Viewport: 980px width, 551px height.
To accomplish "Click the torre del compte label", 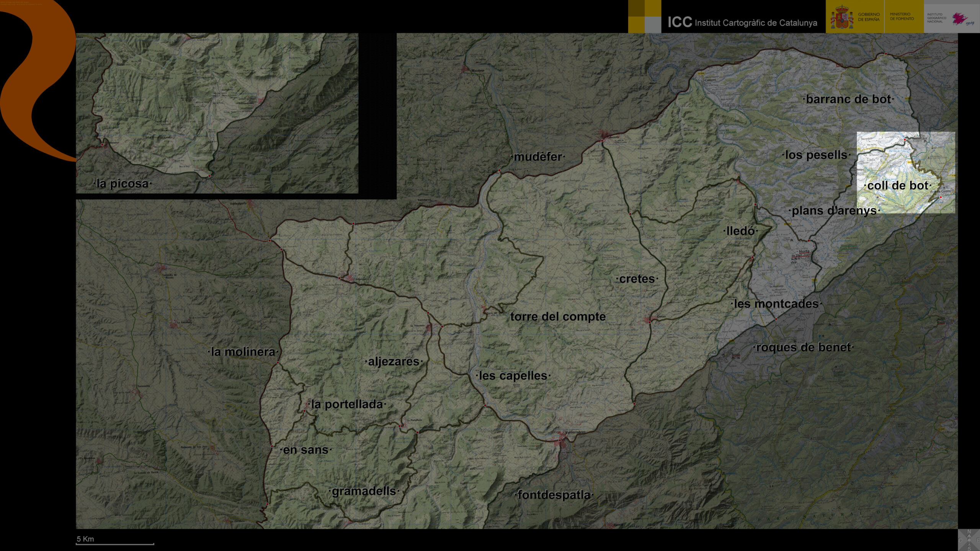I will click(558, 317).
